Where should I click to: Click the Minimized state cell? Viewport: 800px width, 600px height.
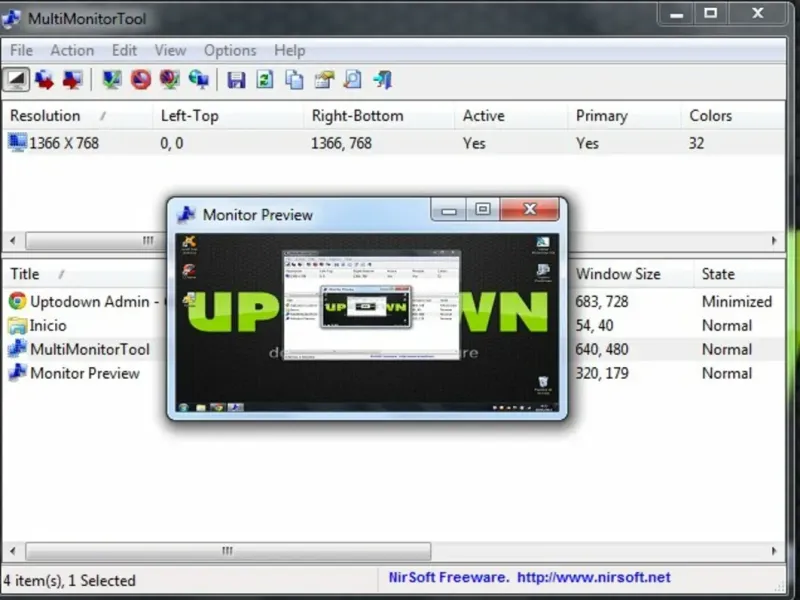pos(737,302)
